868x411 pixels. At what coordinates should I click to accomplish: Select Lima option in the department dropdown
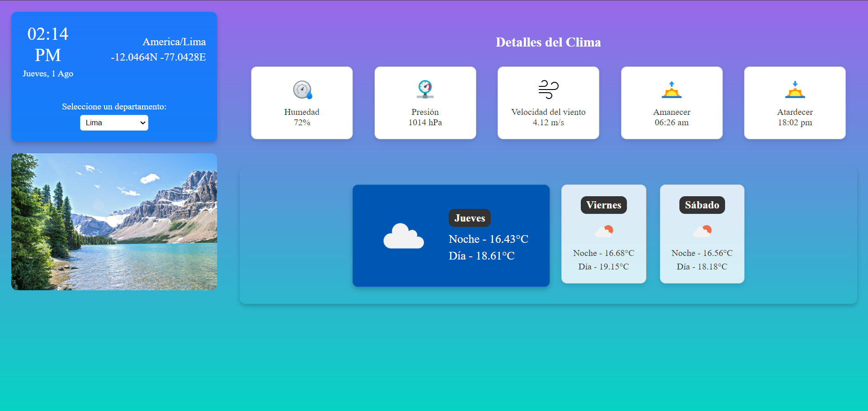pyautogui.click(x=109, y=123)
